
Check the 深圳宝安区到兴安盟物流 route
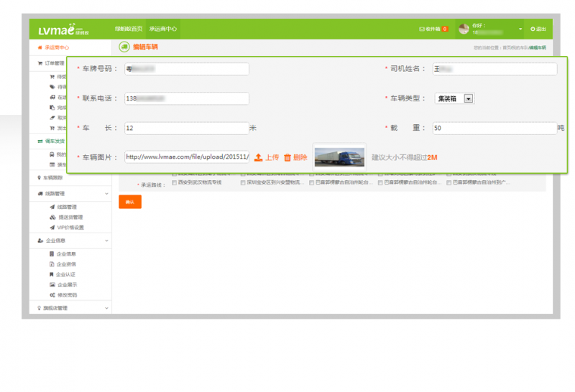coord(243,182)
